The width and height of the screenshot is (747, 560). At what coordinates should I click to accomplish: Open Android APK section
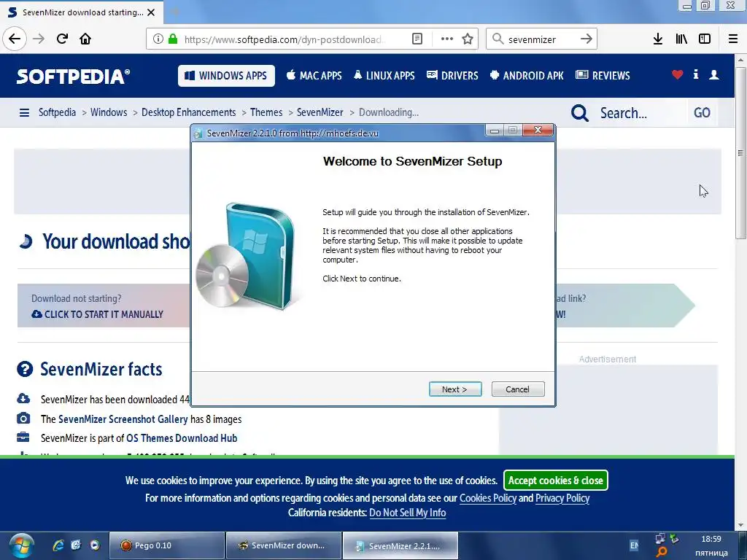(x=527, y=76)
